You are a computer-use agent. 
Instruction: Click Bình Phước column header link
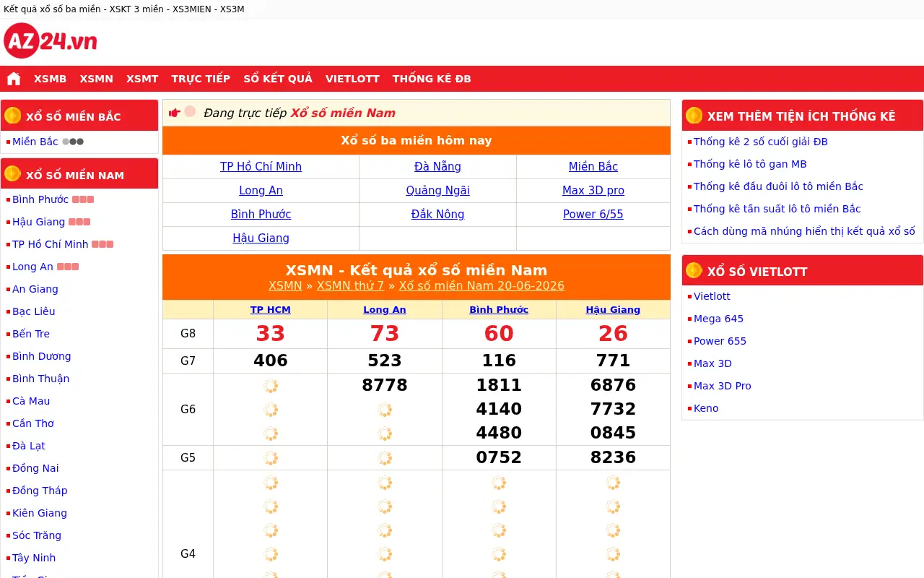[x=499, y=310]
